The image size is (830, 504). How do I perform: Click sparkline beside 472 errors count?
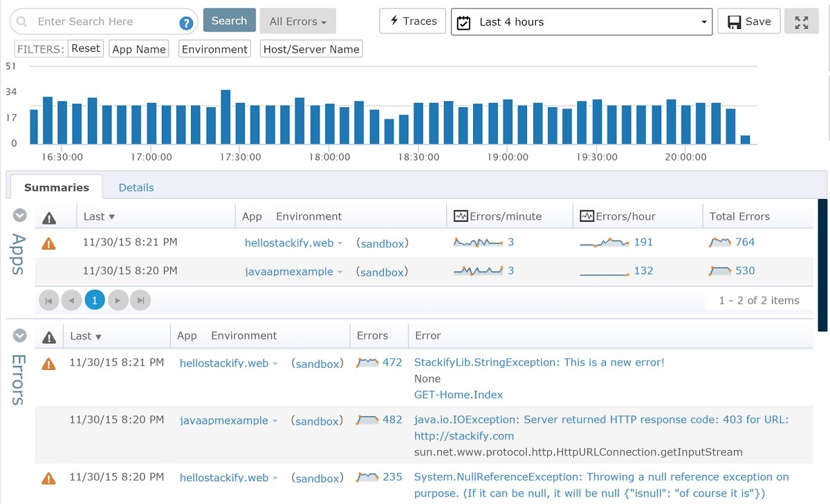click(367, 362)
